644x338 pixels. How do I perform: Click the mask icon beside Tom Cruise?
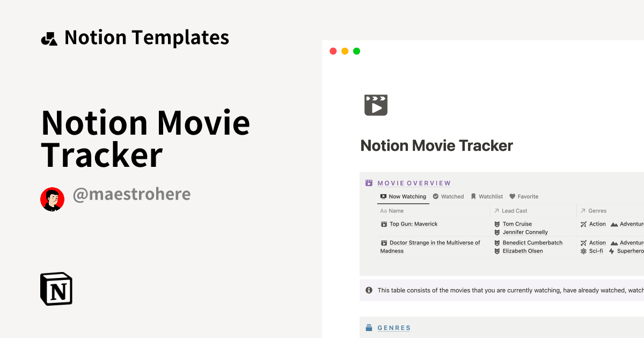coord(497,224)
